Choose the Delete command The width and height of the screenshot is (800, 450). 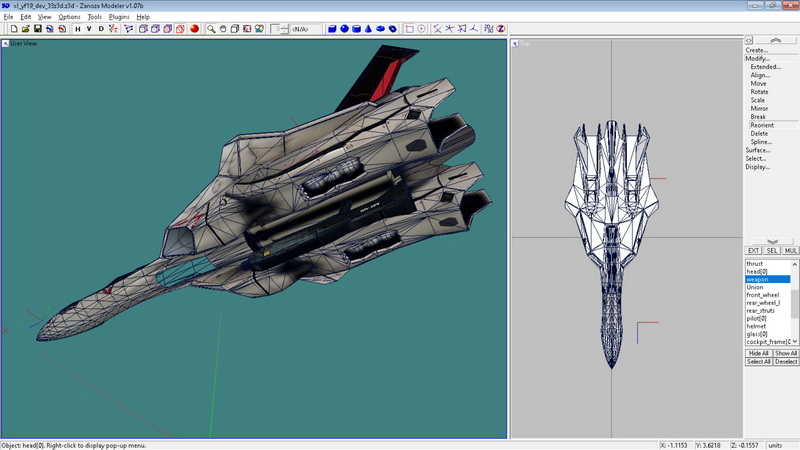pos(759,134)
